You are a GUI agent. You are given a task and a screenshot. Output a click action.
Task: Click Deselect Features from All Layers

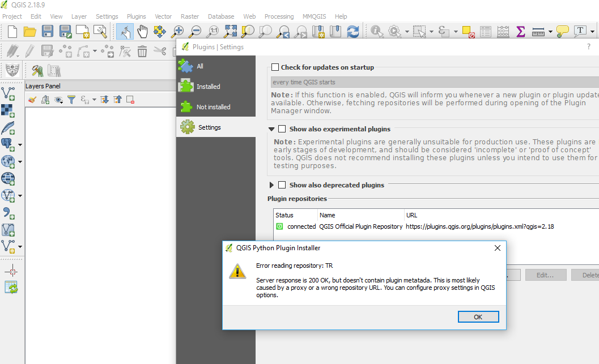(468, 32)
